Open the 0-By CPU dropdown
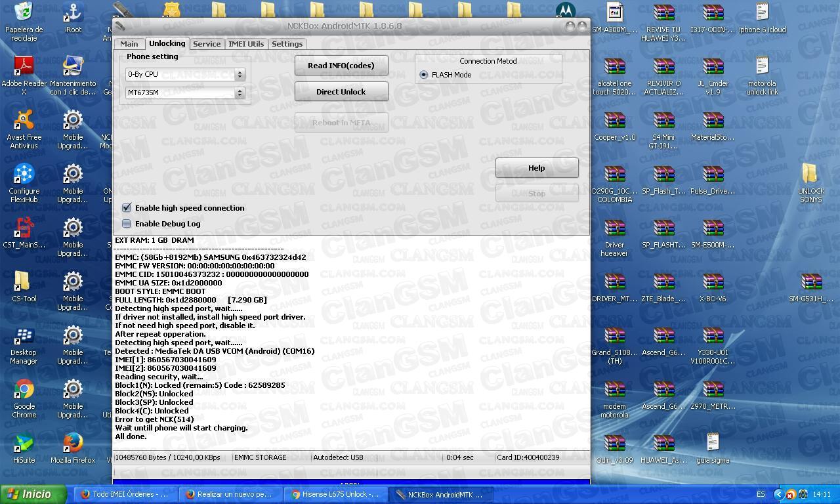Screen dimensions: 840x504 tap(185, 74)
